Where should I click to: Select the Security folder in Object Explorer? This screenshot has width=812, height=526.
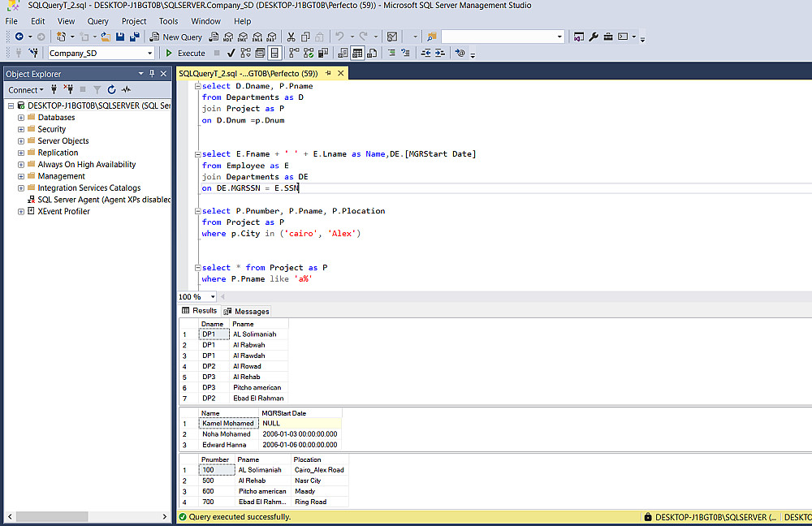(x=51, y=129)
